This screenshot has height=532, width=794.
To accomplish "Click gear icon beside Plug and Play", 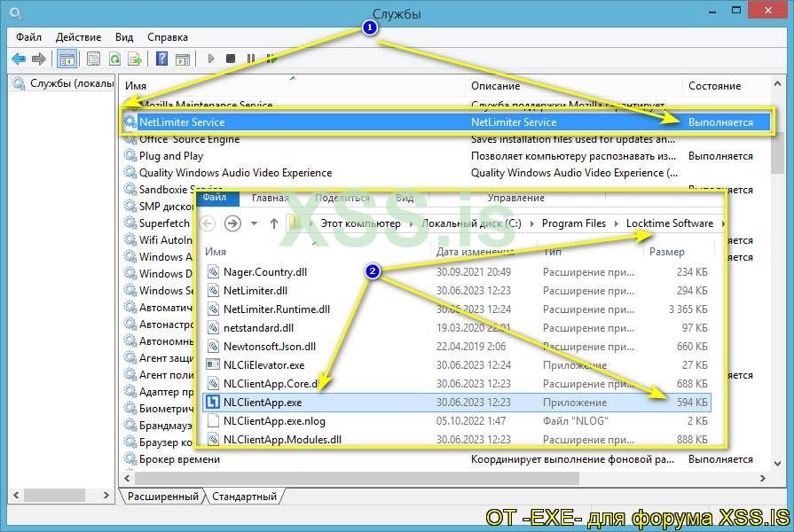I will click(130, 156).
